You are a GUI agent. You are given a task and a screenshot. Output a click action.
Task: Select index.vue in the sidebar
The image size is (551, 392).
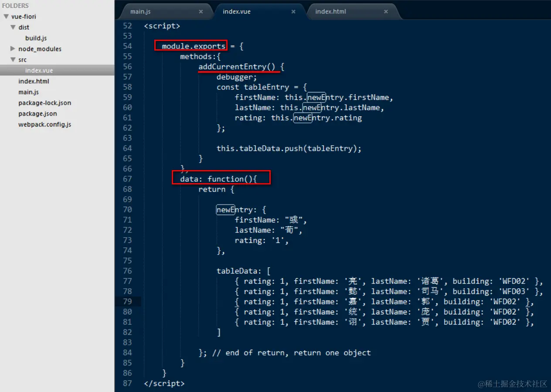(x=39, y=71)
